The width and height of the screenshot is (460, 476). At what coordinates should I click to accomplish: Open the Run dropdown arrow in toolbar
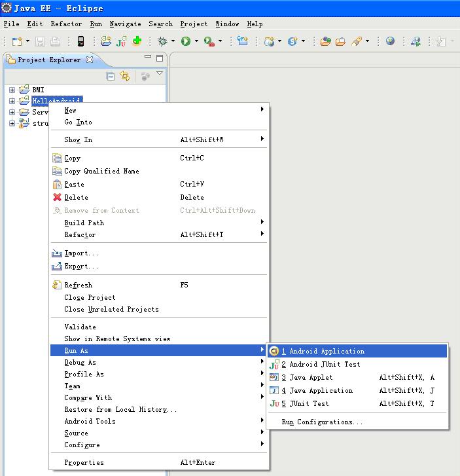coord(196,42)
